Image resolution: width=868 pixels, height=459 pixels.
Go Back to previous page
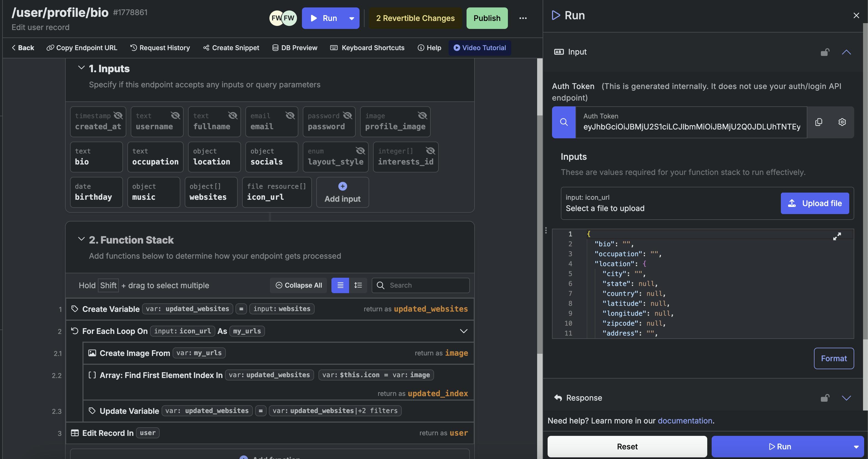click(23, 48)
